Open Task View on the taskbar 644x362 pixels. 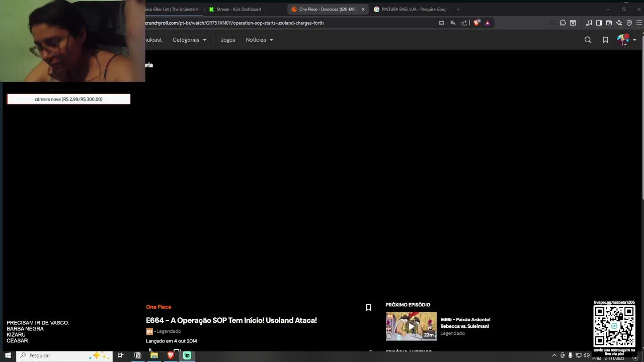[x=121, y=355]
